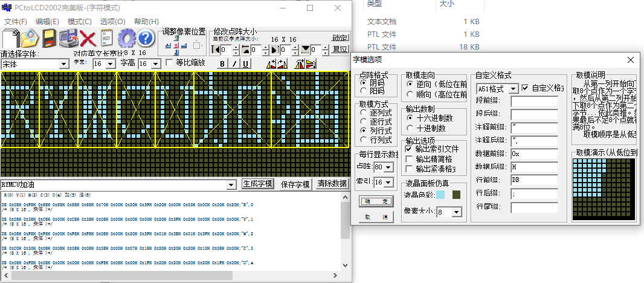Viewport: 644px width, 283px height.
Task: Click the blue question mark help icon
Action: [x=146, y=38]
